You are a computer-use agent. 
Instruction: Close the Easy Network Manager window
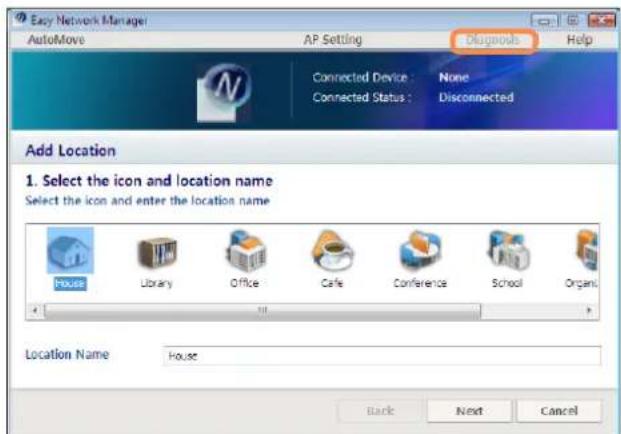(x=601, y=20)
